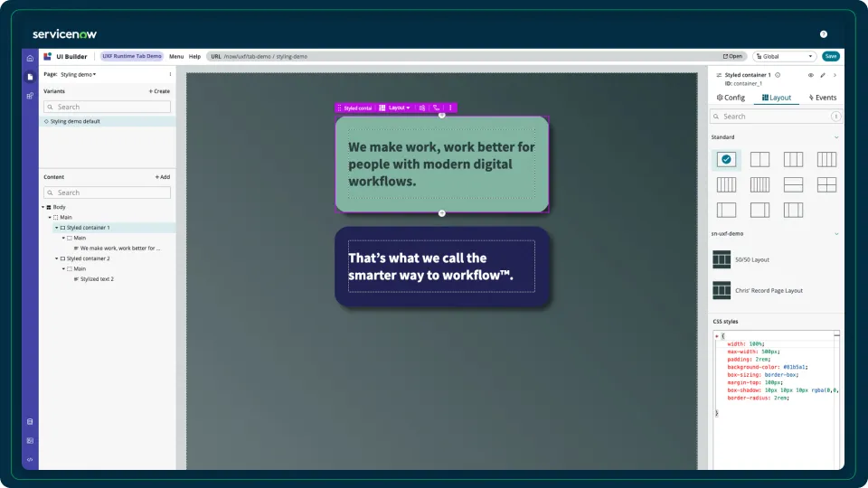The width and height of the screenshot is (868, 488).
Task: Select Stylized text 2 in content tree
Action: tap(97, 279)
